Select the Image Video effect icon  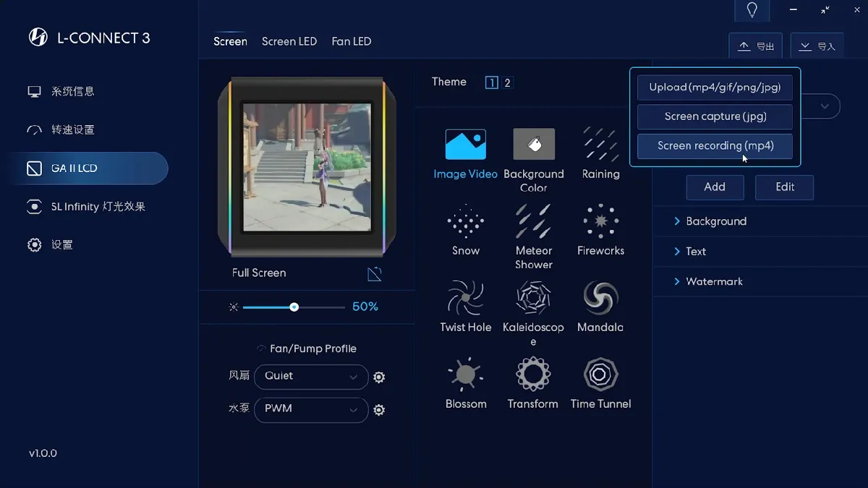[x=465, y=145]
